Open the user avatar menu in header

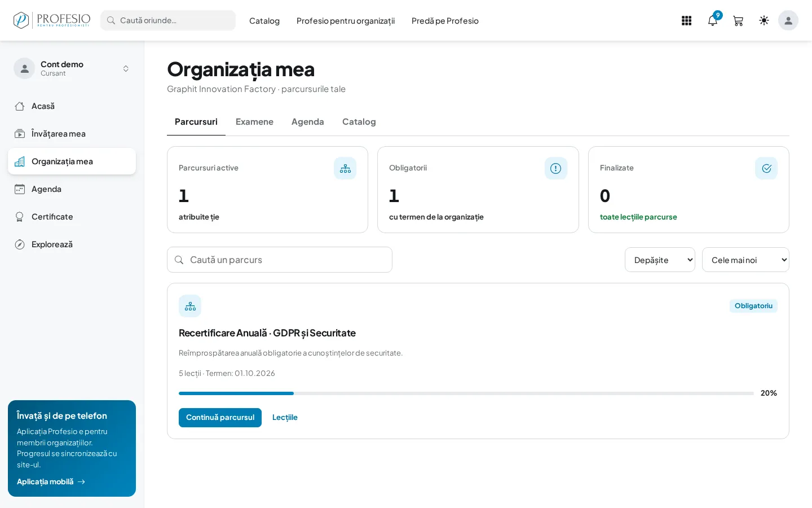click(x=788, y=20)
